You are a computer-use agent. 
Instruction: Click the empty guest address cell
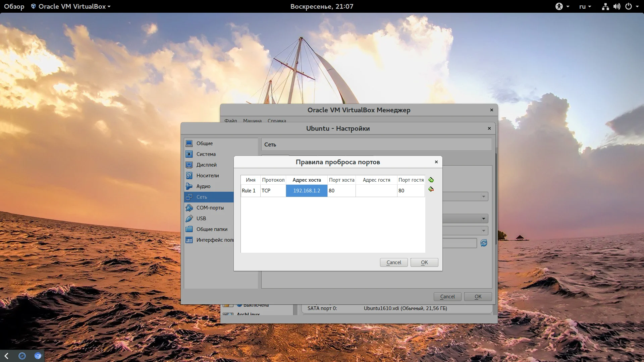click(376, 191)
